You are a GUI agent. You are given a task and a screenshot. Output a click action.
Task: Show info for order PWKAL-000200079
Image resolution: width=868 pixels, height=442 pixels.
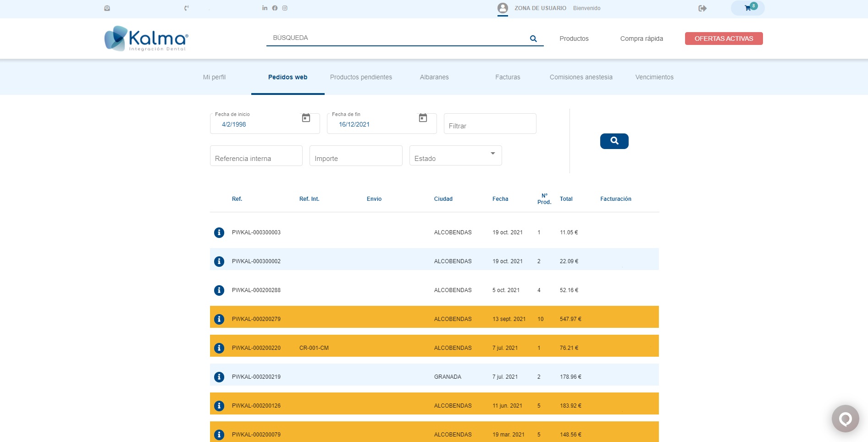click(x=219, y=435)
